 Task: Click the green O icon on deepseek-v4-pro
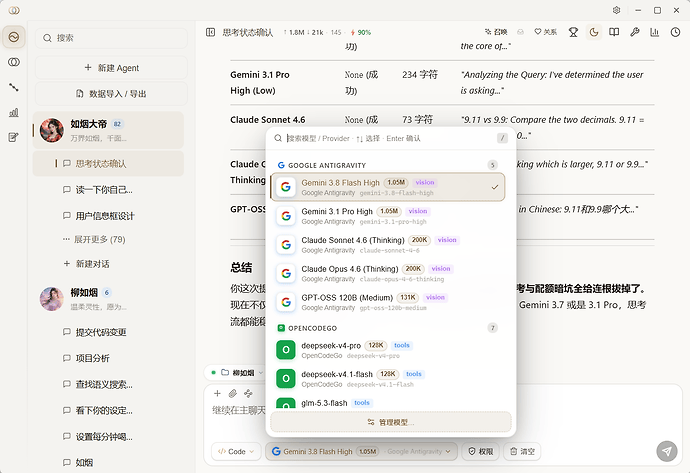(286, 350)
